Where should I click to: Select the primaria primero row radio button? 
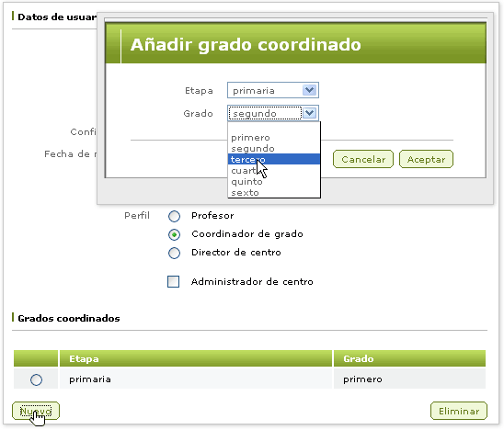point(36,379)
